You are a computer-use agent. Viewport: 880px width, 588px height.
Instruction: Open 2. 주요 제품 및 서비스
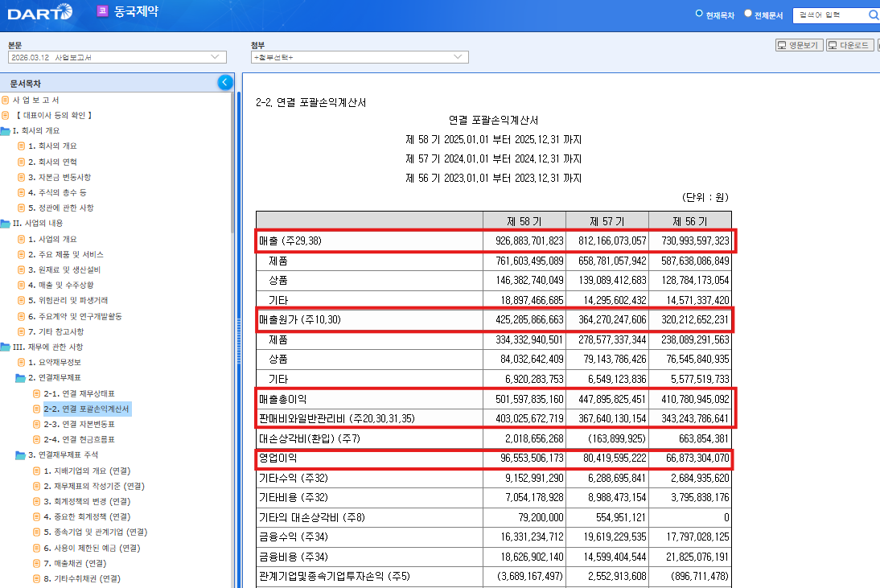point(66,255)
